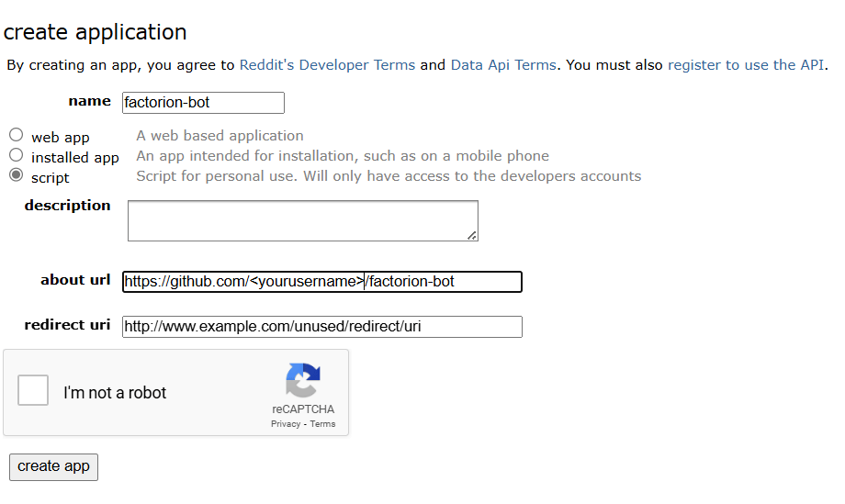Select the script radio button

[x=17, y=175]
